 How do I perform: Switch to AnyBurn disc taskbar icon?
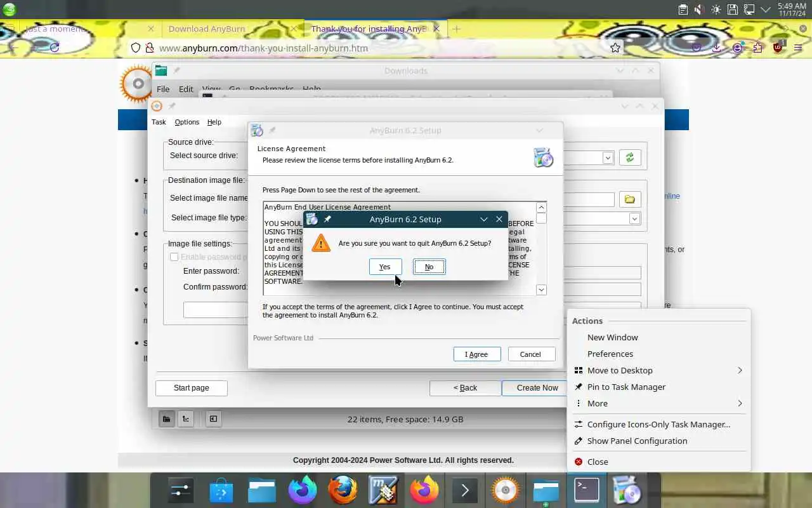click(506, 491)
